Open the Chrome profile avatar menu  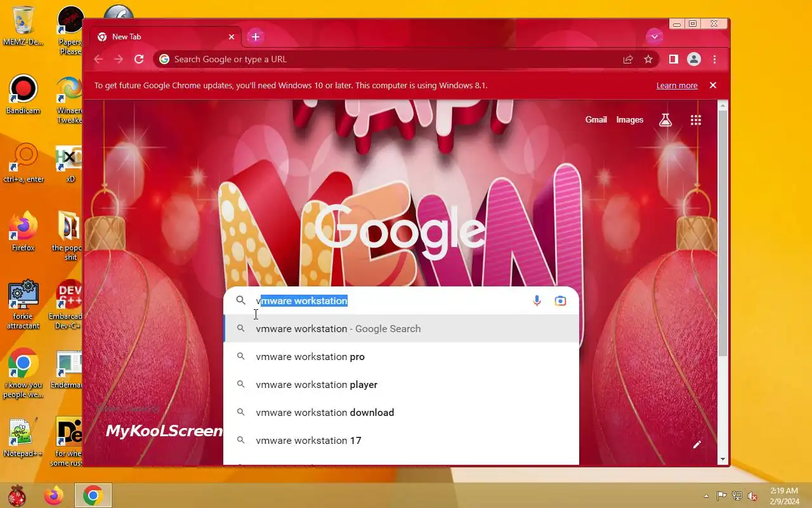(694, 59)
